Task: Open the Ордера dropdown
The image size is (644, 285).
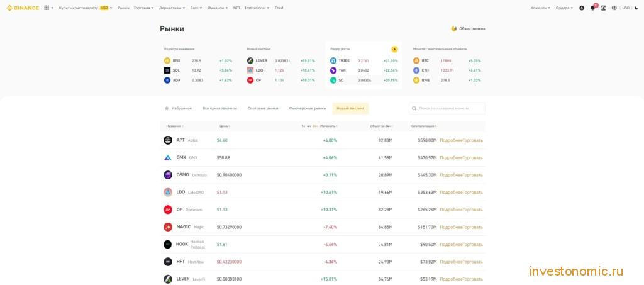Action: 565,8
